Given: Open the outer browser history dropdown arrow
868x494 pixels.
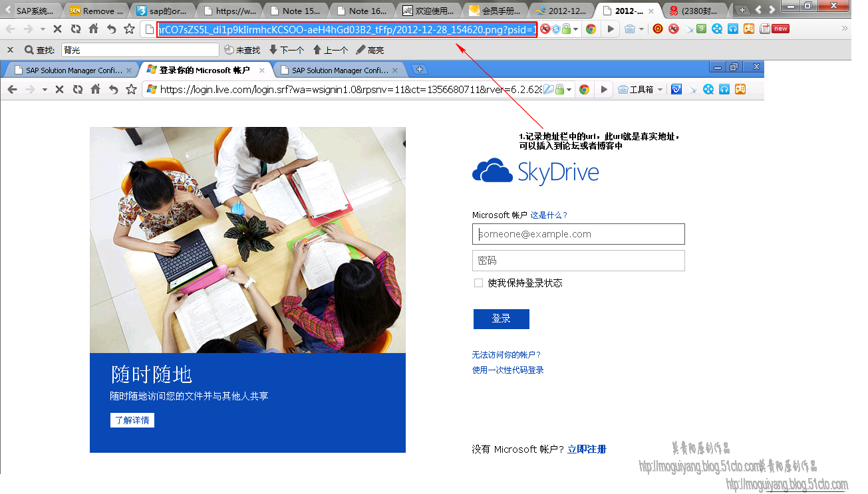Looking at the screenshot, I should click(x=43, y=29).
